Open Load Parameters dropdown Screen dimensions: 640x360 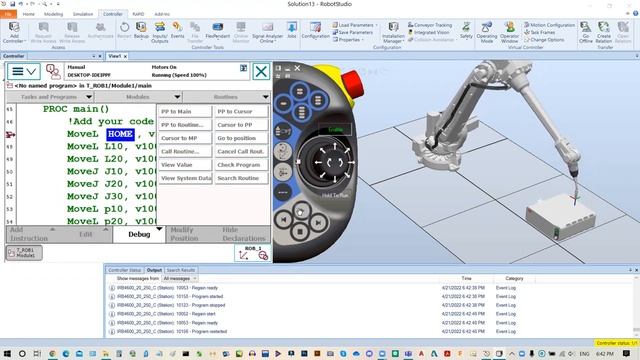[x=355, y=25]
